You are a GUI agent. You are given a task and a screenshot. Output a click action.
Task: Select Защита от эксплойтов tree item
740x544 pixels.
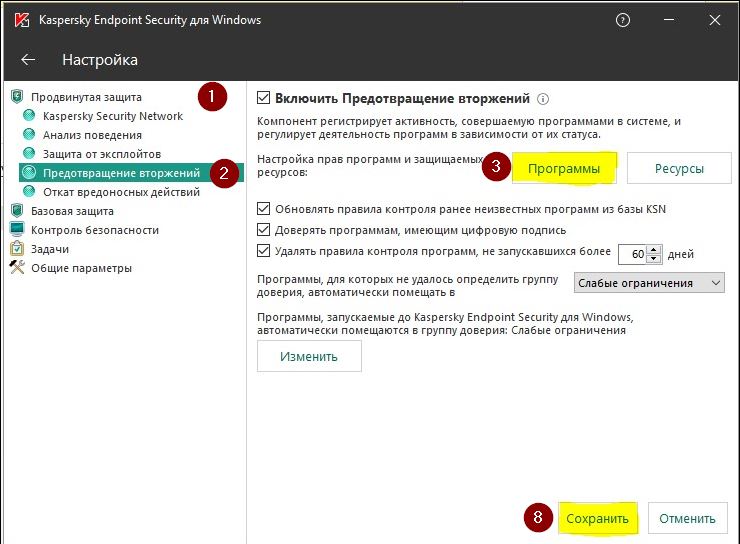(x=102, y=154)
